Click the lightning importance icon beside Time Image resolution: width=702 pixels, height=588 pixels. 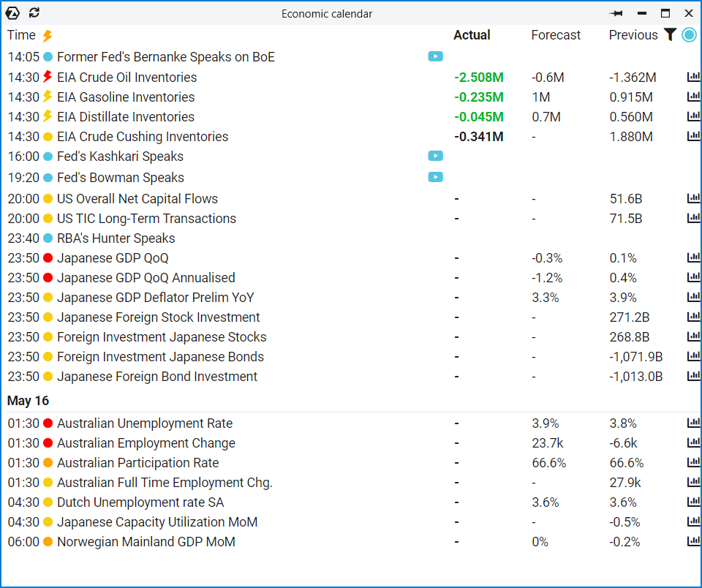click(48, 35)
